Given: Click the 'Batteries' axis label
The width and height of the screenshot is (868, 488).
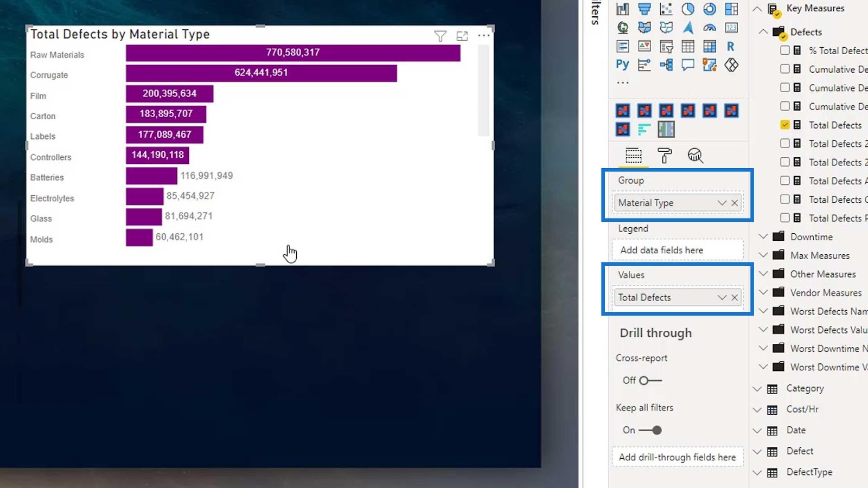Looking at the screenshot, I should pyautogui.click(x=47, y=177).
